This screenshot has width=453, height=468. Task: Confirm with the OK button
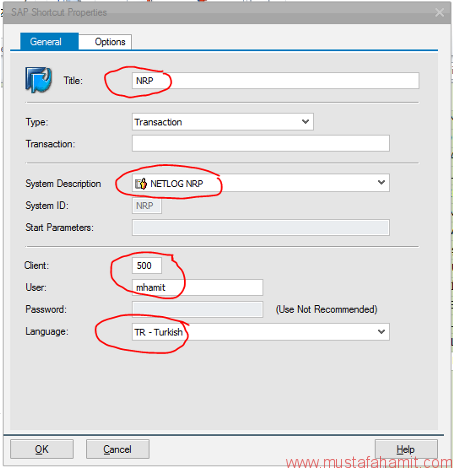tap(42, 449)
